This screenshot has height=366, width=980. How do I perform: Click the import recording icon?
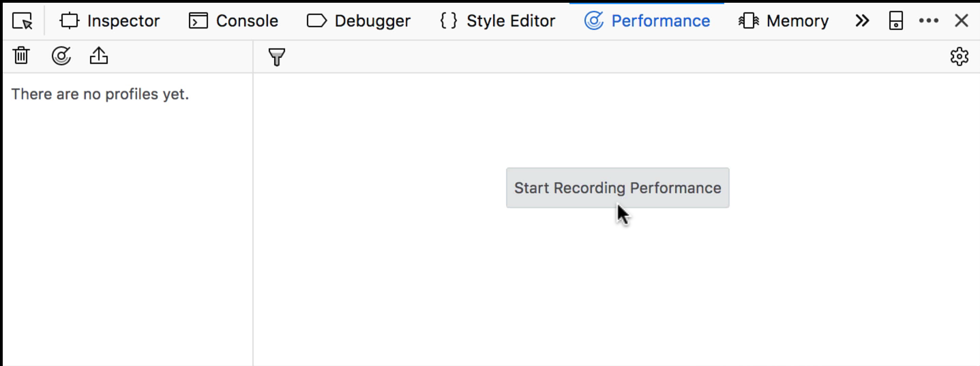[99, 56]
